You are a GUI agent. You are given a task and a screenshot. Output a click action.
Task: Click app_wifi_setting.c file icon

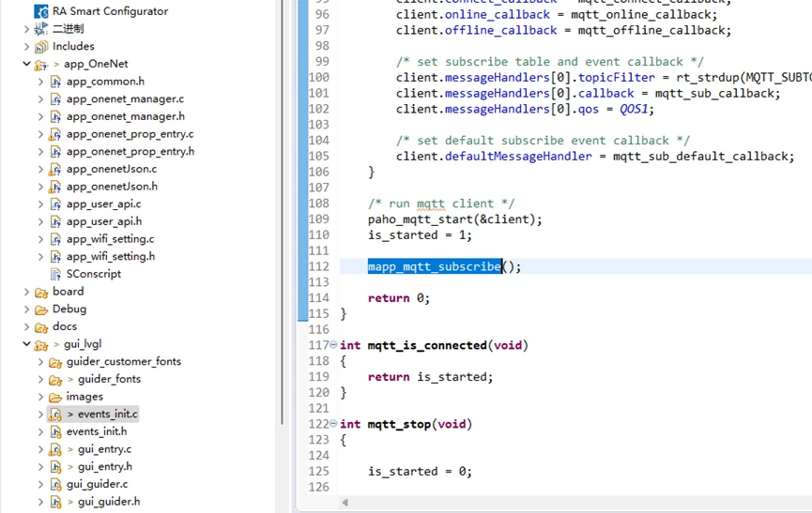55,239
